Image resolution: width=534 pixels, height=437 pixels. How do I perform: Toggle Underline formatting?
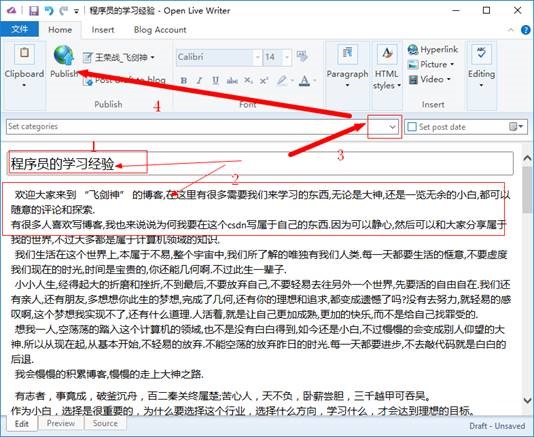[x=215, y=80]
